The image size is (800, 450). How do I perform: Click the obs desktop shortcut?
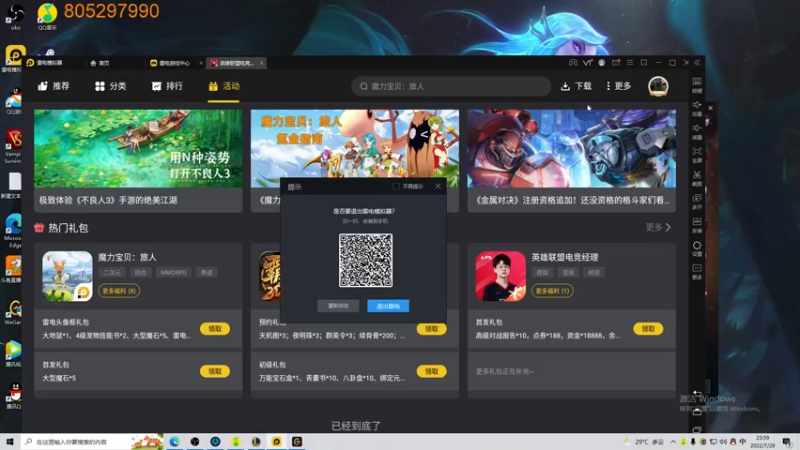(15, 16)
